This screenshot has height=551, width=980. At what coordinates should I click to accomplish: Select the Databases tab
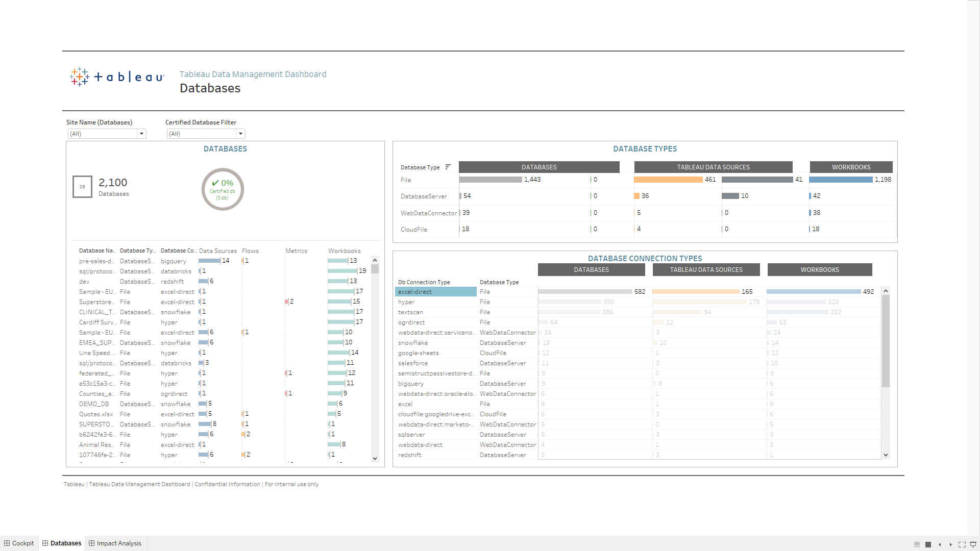pyautogui.click(x=65, y=543)
